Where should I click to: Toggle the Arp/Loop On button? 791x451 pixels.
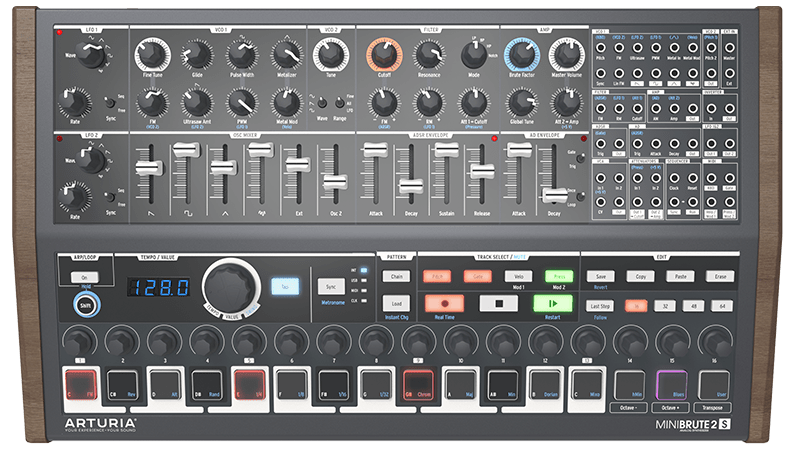[x=84, y=276]
